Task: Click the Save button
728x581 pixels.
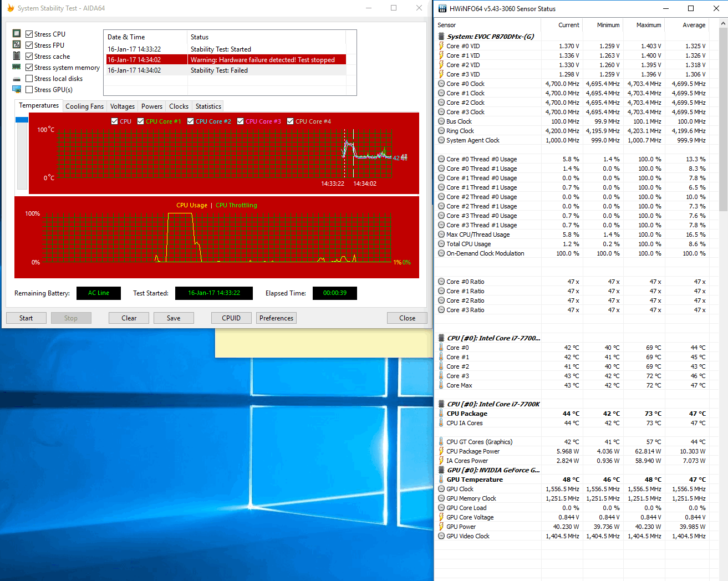Action: (x=174, y=318)
